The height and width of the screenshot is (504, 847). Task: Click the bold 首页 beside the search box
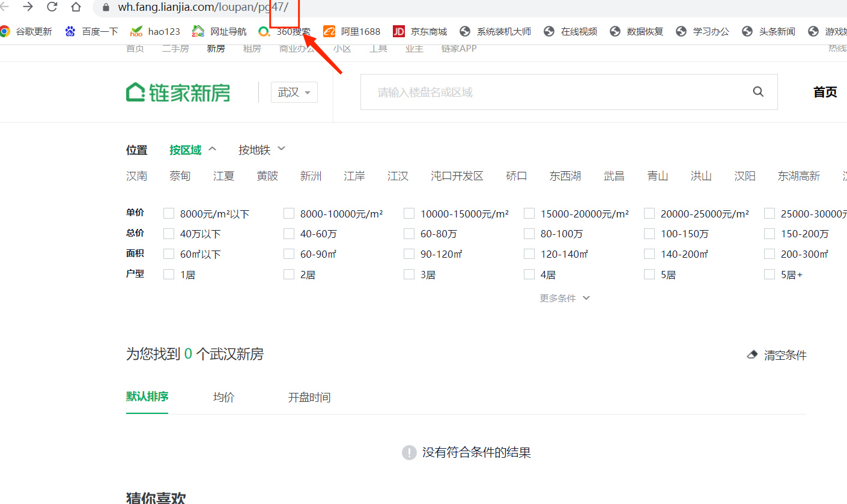coord(825,92)
